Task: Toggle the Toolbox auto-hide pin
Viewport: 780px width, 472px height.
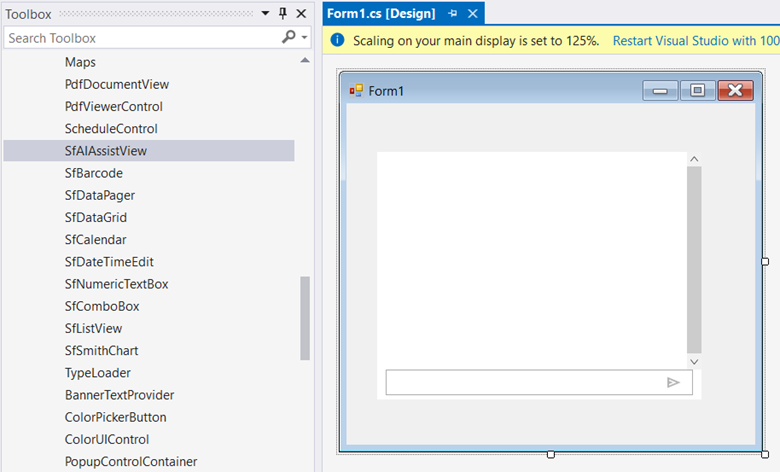Action: point(283,13)
